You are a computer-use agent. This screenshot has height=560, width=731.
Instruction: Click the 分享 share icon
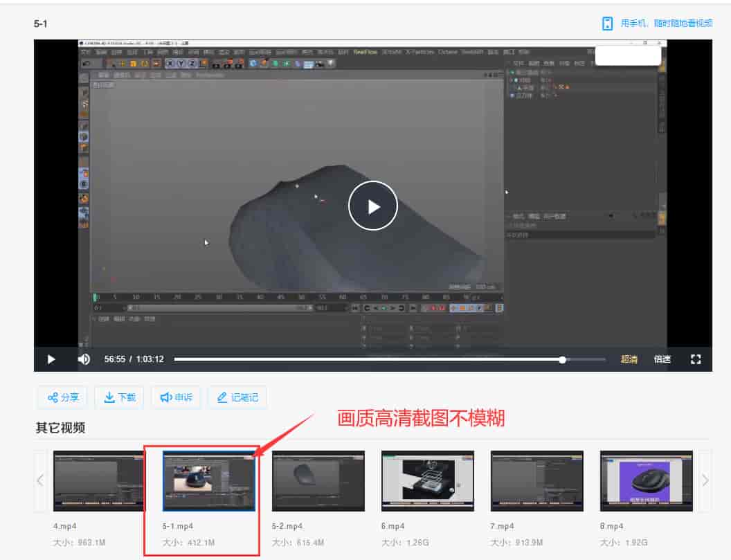[52, 397]
